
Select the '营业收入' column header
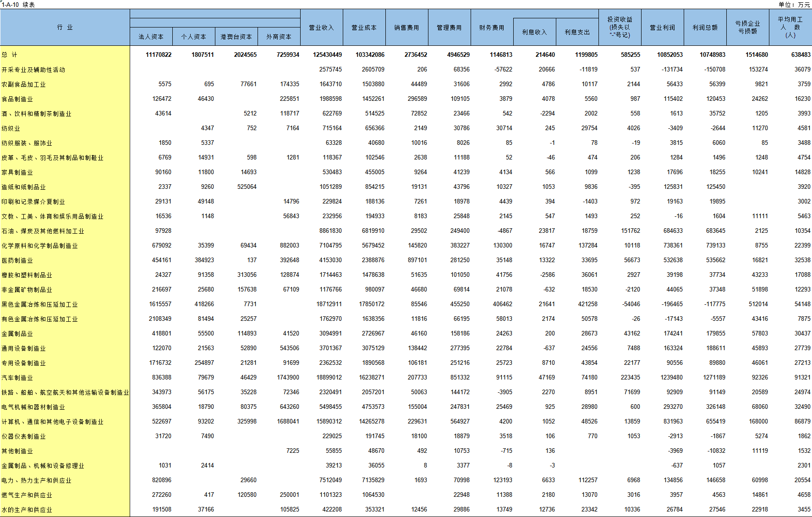(x=322, y=27)
